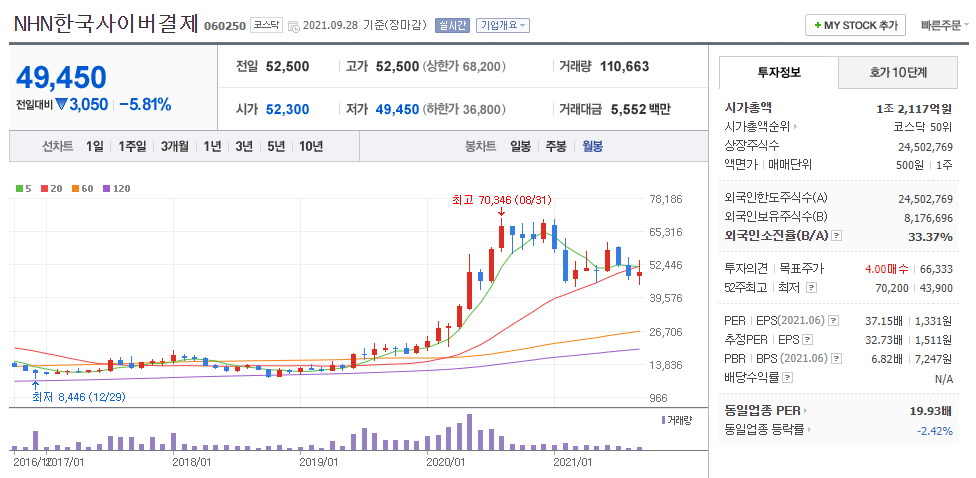976x478 pixels.
Task: Click the green 5-day average swatch
Action: tap(20, 189)
